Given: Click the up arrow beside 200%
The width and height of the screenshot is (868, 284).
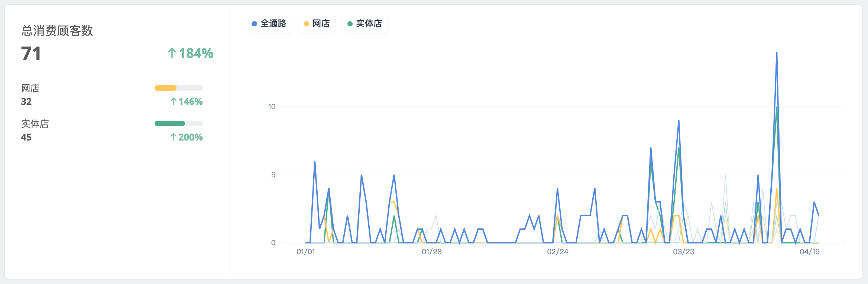Looking at the screenshot, I should tap(174, 137).
